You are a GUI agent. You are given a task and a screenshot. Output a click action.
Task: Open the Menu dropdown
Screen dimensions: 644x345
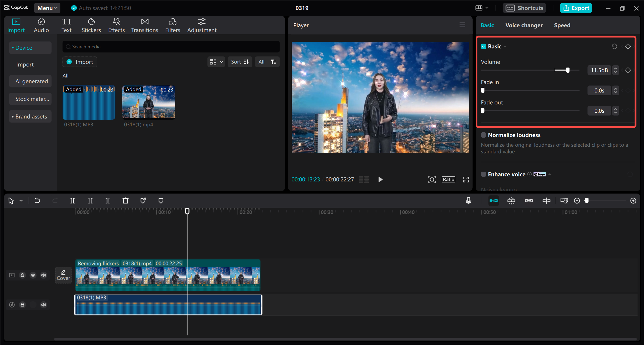(x=47, y=8)
